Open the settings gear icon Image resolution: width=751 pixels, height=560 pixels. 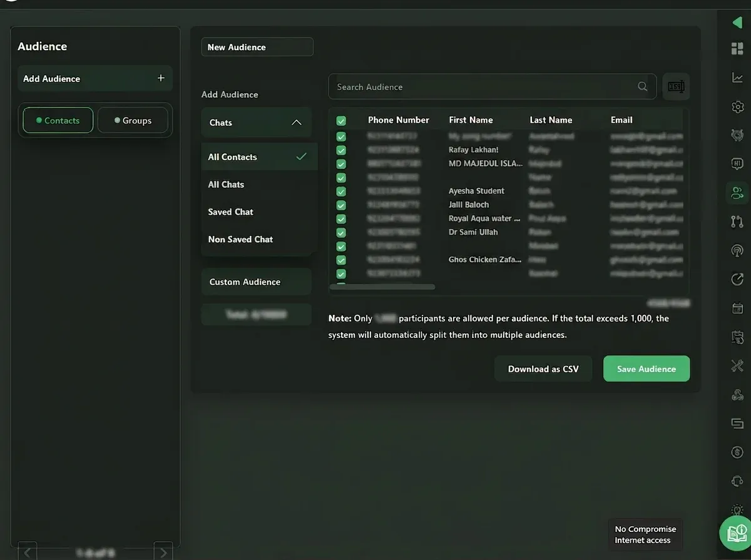point(737,106)
